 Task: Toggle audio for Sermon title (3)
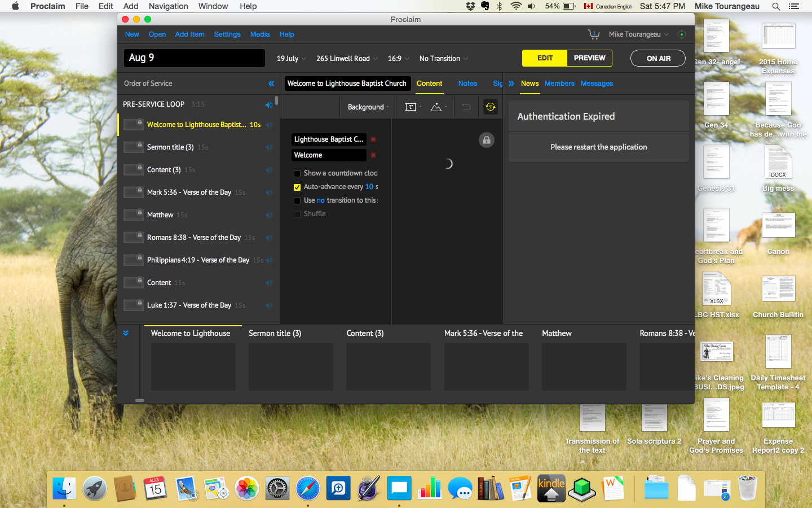269,147
